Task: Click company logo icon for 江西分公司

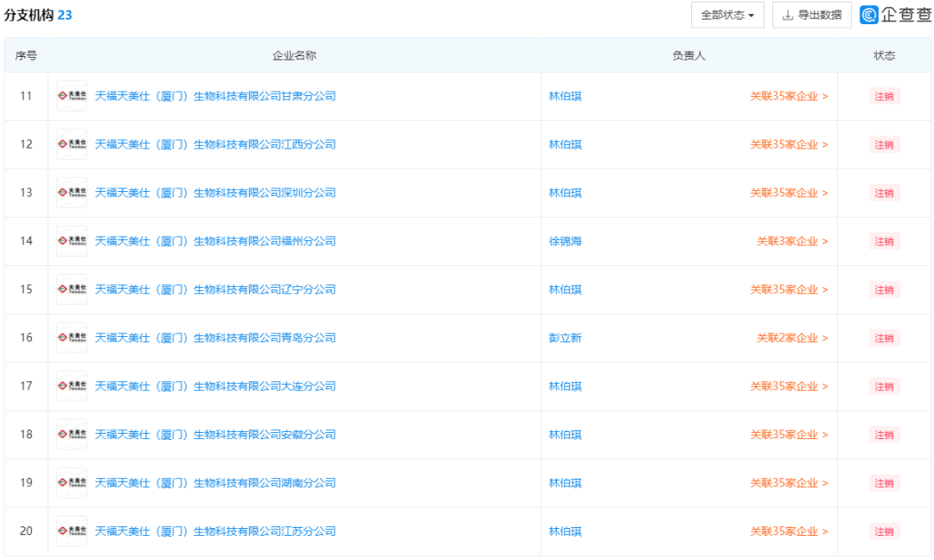Action: pos(72,144)
